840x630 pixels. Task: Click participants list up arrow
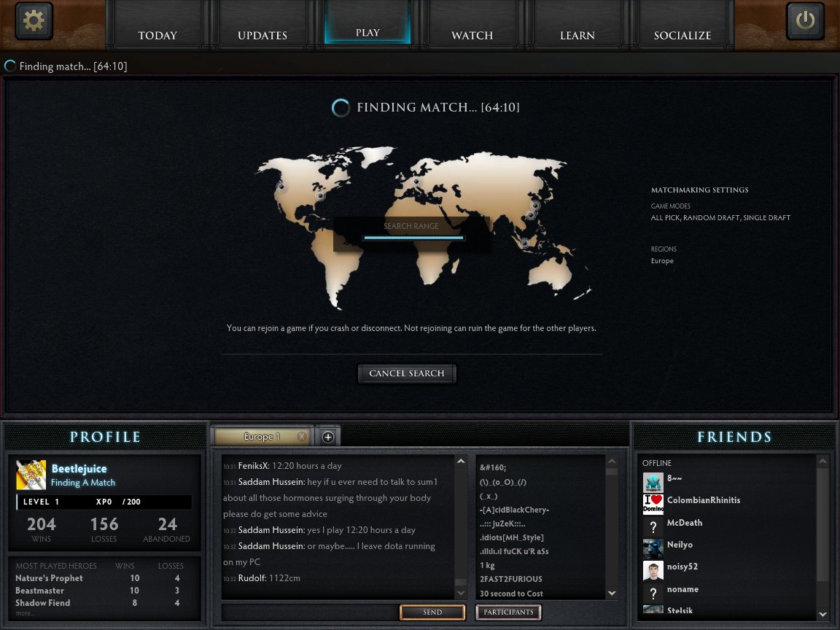pyautogui.click(x=612, y=462)
